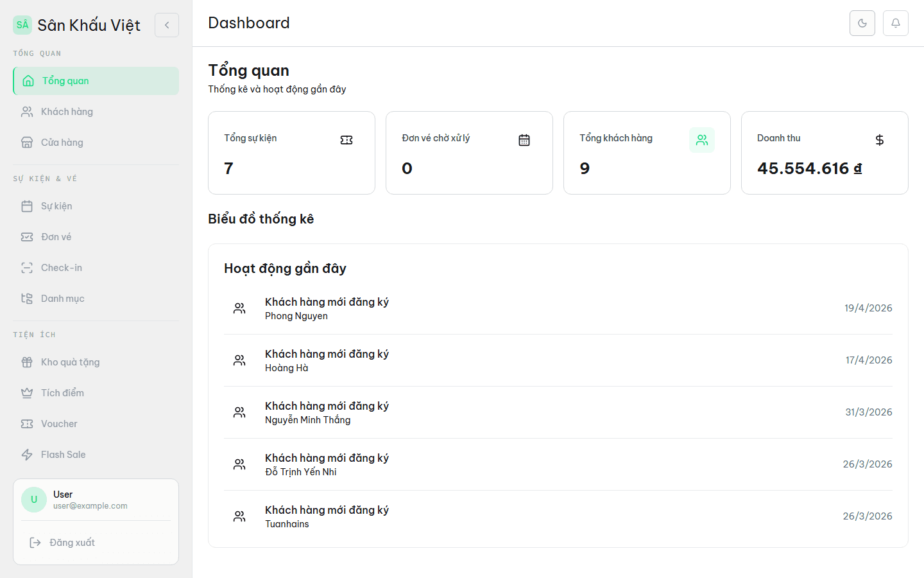924x578 pixels.
Task: Go to the Cửa hàng page
Action: pos(96,143)
